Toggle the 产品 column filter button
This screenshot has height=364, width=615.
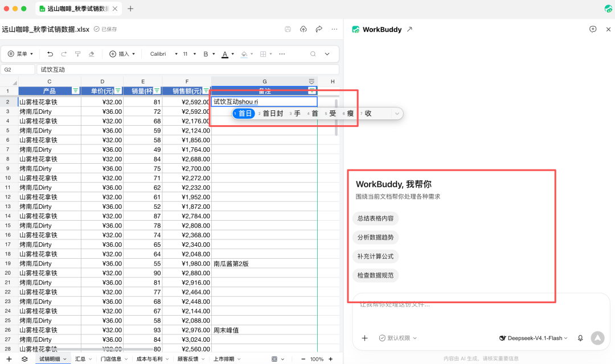[x=75, y=91]
